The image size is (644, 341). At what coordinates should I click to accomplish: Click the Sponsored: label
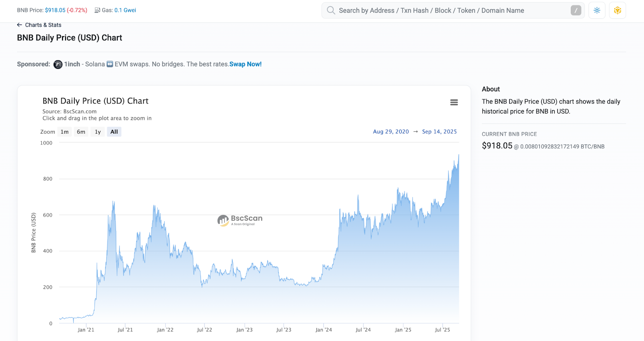[33, 64]
